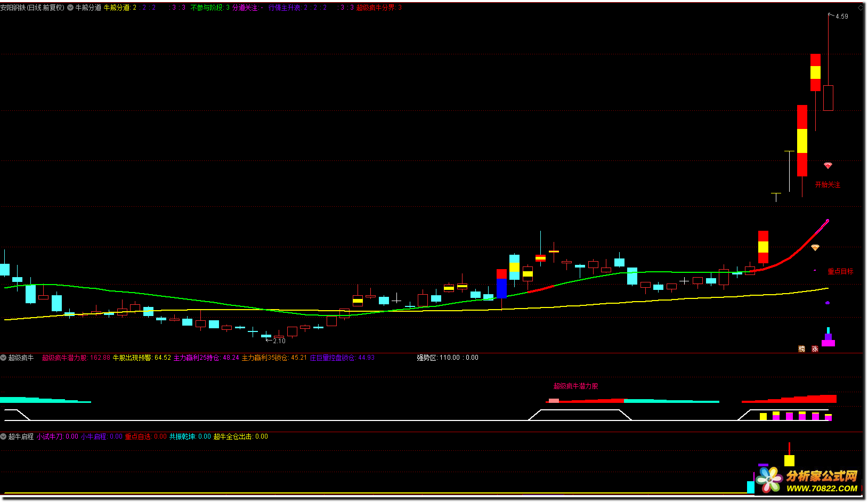This screenshot has height=502, width=868.
Task: Click the cyan block at left of 超级疯牛 panel
Action: (x=45, y=400)
